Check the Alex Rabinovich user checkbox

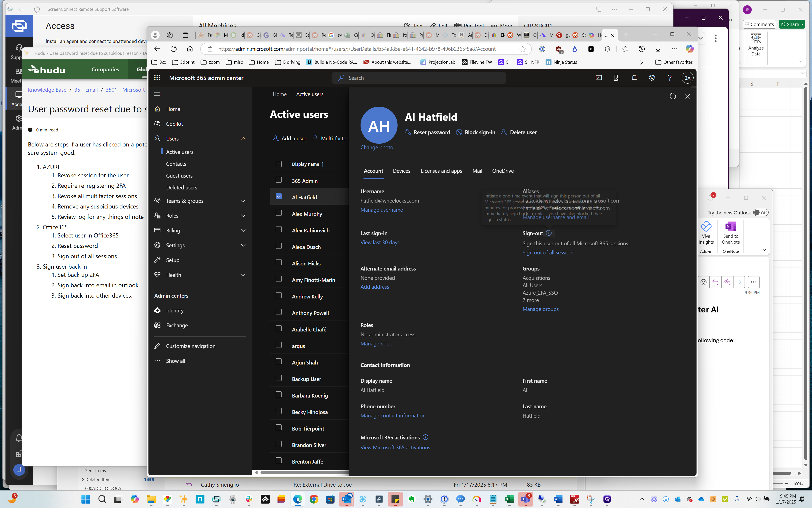[x=278, y=229]
